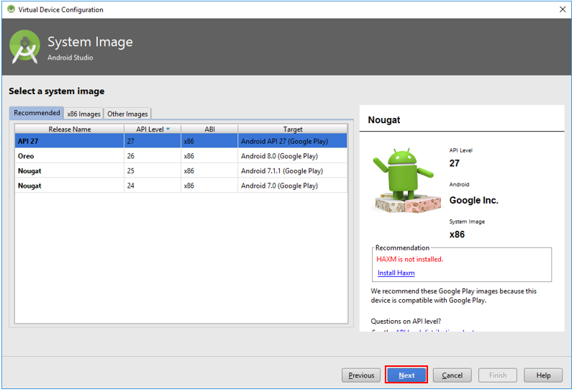The width and height of the screenshot is (574, 392).
Task: Select the API 27 row
Action: pos(181,141)
